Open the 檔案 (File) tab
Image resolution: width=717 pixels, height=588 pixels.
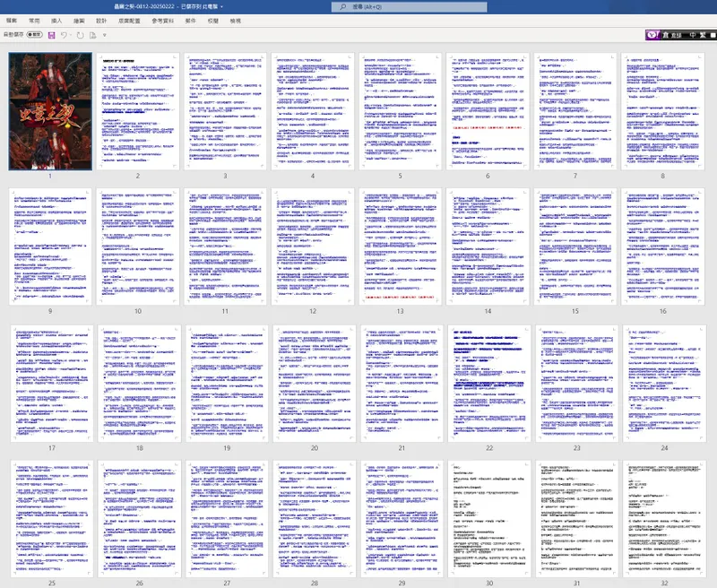[12, 21]
